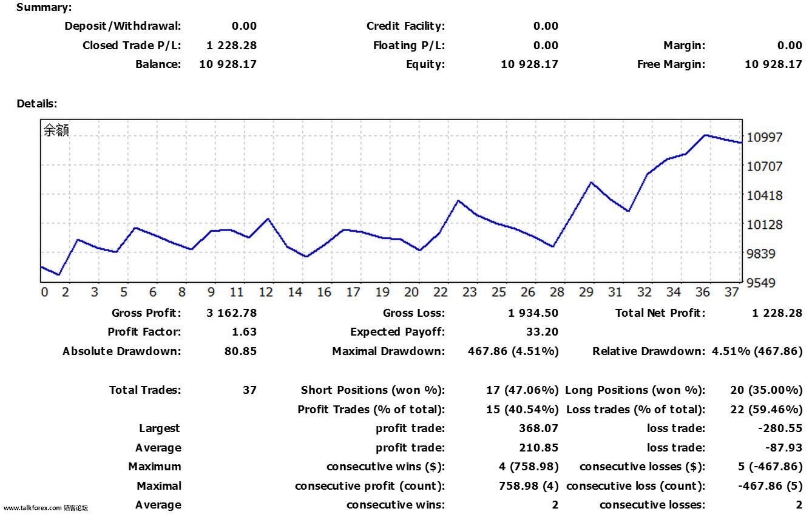Click the 9549 axis value
Viewport: 812px width, 514px height.
coord(761,283)
